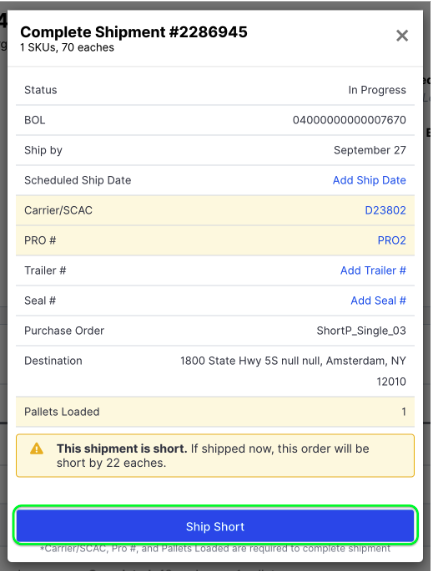Close the Complete Shipment dialog

tap(402, 36)
